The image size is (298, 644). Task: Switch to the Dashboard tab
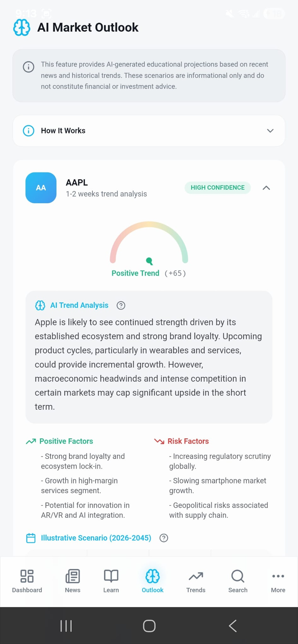(x=27, y=581)
